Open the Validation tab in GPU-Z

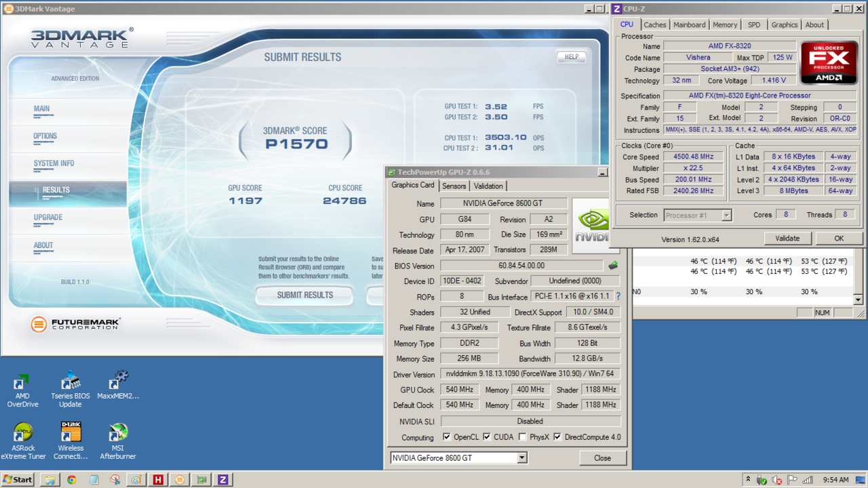coord(488,186)
